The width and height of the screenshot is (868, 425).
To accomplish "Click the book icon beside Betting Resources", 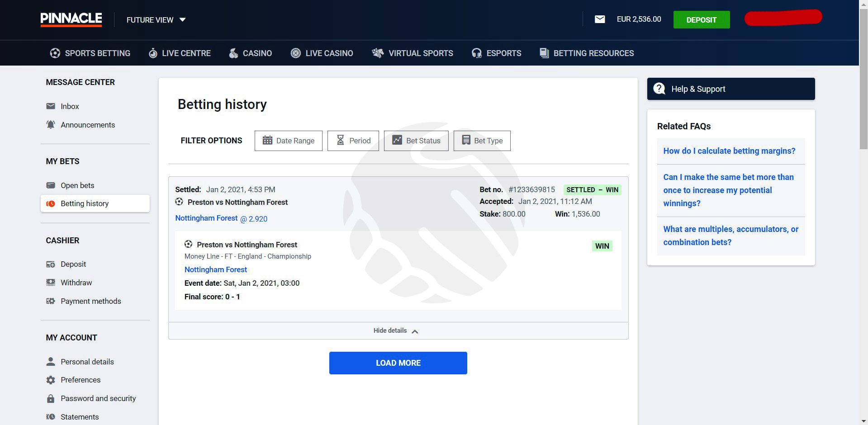I will pos(544,53).
